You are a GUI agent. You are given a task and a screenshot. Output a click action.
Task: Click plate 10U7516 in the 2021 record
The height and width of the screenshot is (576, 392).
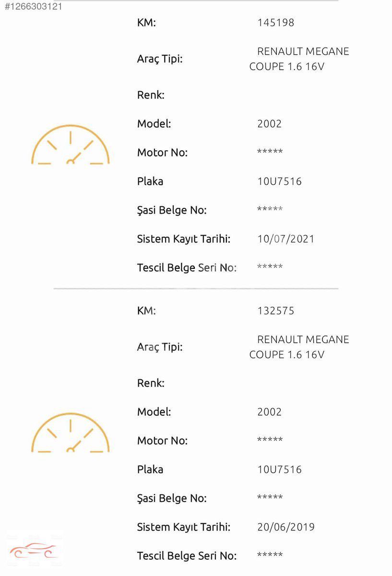tap(280, 181)
